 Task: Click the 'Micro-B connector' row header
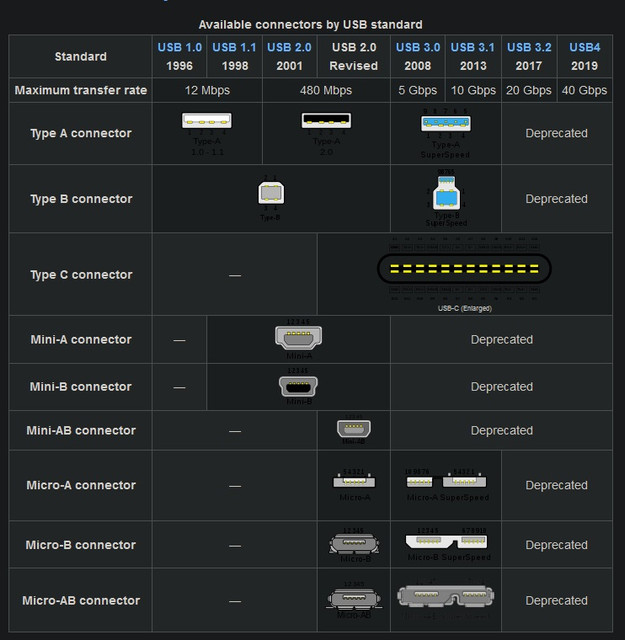[x=80, y=545]
